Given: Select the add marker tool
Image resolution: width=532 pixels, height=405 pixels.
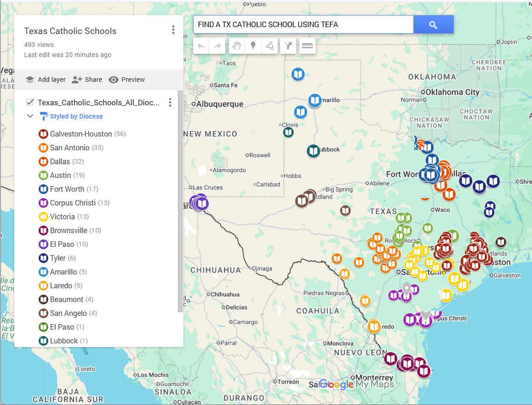Looking at the screenshot, I should click(x=253, y=46).
